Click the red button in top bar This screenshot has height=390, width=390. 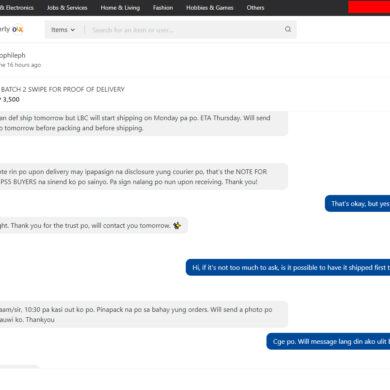pyautogui.click(x=369, y=7)
